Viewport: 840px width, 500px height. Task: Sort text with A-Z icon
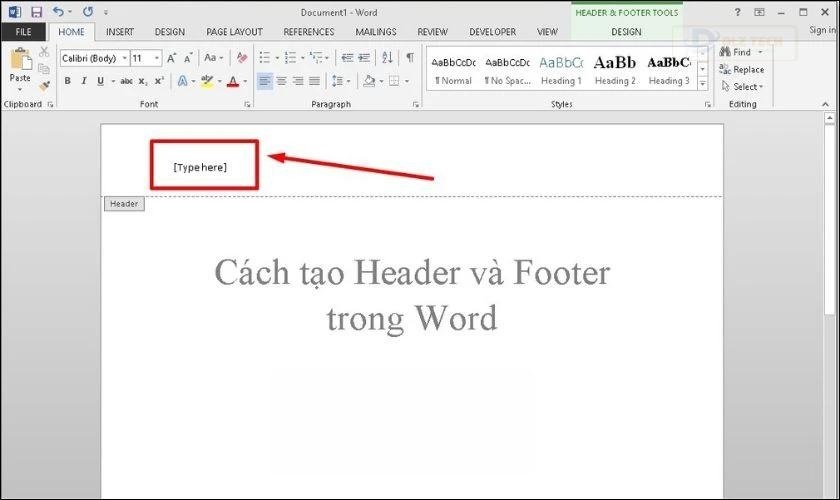click(x=387, y=57)
